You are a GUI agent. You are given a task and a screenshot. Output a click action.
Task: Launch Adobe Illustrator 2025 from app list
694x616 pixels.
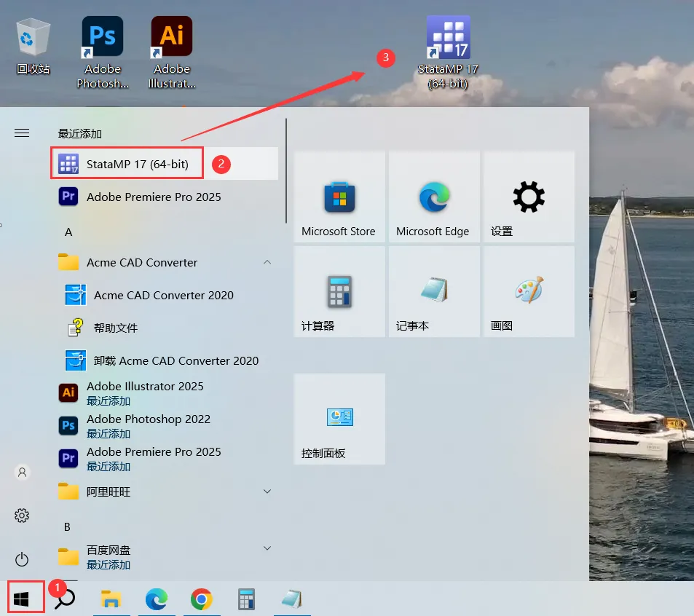click(x=165, y=393)
